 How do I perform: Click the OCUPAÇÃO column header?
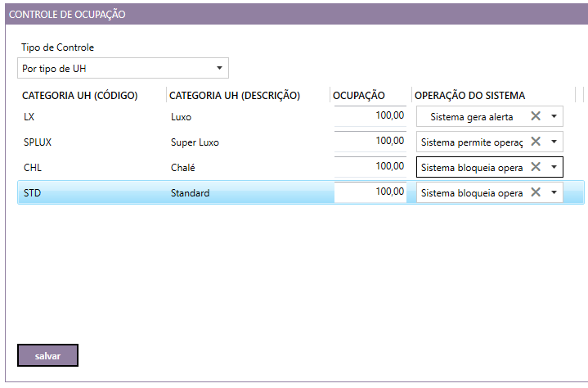tap(359, 96)
